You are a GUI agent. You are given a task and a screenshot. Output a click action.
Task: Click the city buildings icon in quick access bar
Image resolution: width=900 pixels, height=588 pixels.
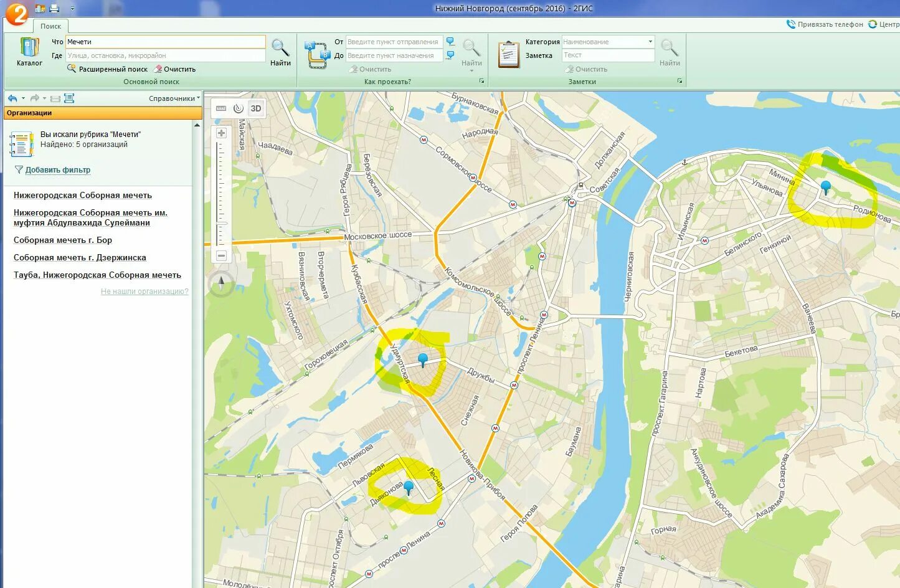click(40, 8)
